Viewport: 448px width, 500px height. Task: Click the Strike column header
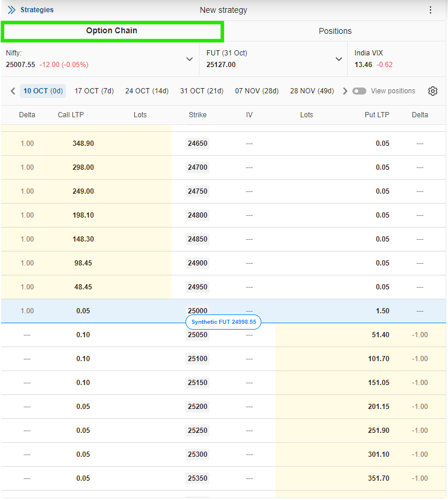point(197,115)
